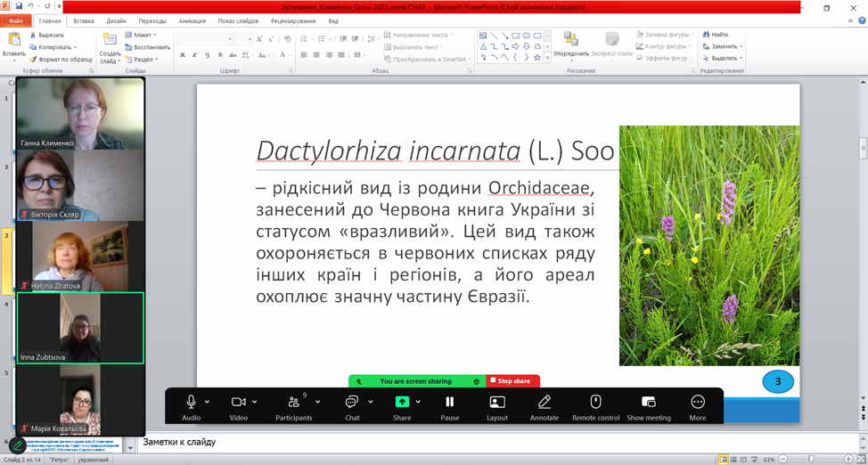The image size is (868, 465).
Task: Click the Layout icon
Action: [x=497, y=403]
